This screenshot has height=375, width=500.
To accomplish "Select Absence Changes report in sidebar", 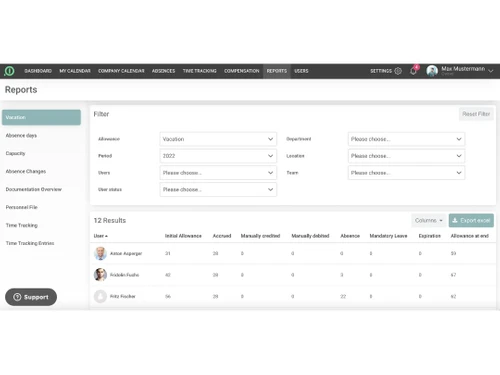I will point(26,171).
